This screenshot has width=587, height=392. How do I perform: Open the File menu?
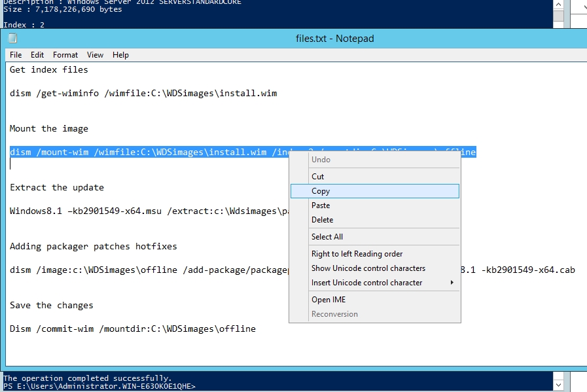[x=16, y=55]
